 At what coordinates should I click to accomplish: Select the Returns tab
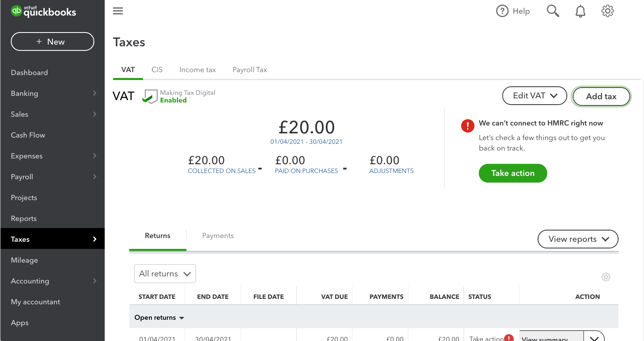click(158, 236)
